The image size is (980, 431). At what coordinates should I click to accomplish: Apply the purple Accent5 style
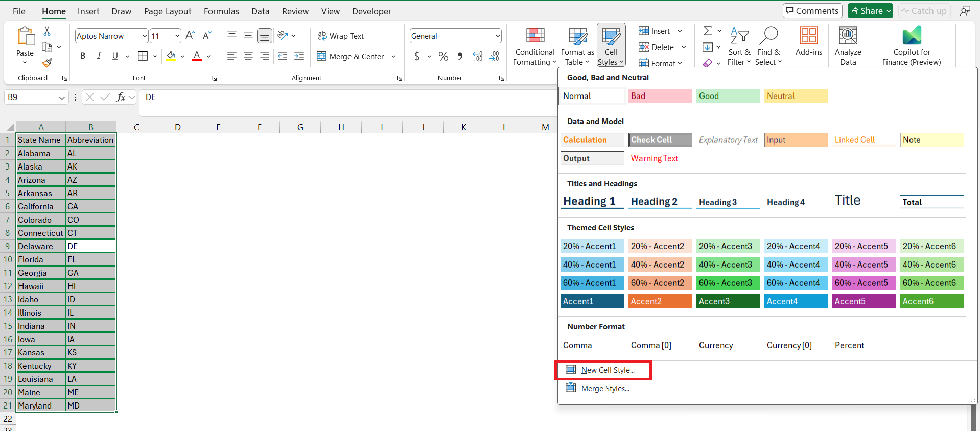pyautogui.click(x=864, y=301)
